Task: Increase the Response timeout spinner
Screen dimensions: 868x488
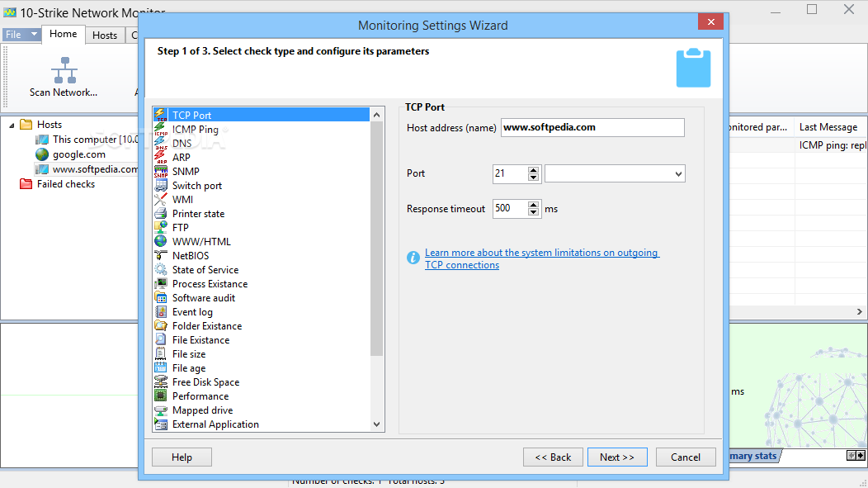Action: (x=533, y=205)
